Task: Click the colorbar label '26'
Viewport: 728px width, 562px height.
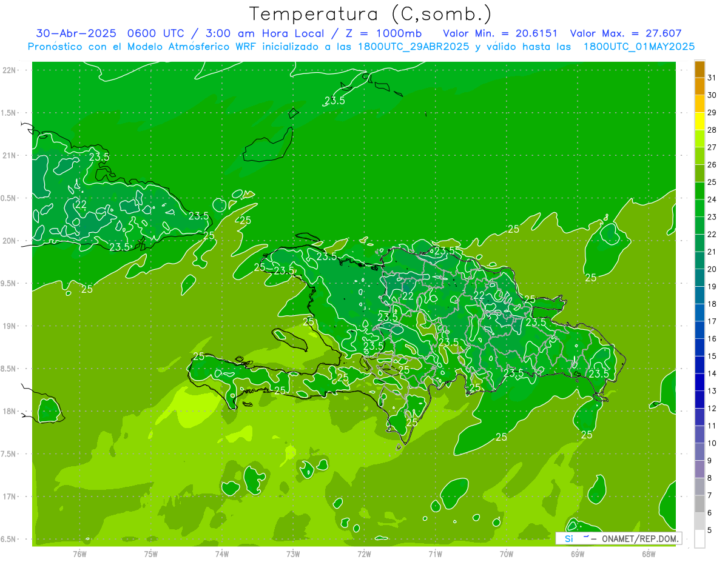Action: click(x=712, y=165)
